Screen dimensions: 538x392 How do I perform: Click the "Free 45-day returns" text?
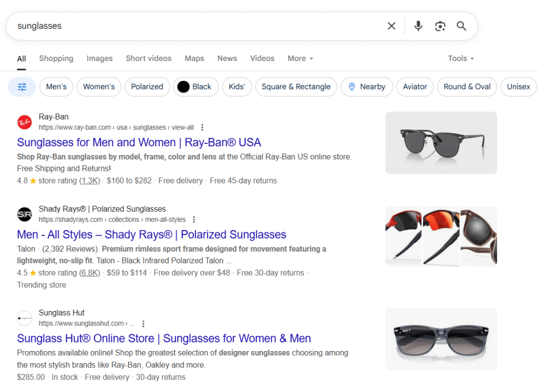point(243,181)
